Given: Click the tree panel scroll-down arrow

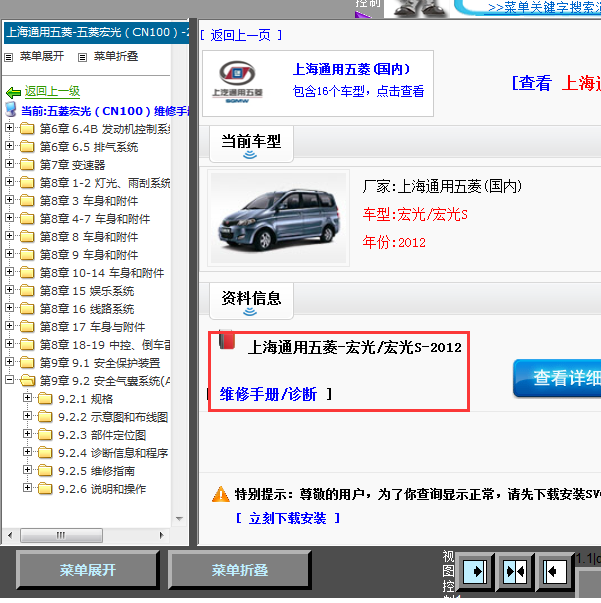Looking at the screenshot, I should (179, 519).
